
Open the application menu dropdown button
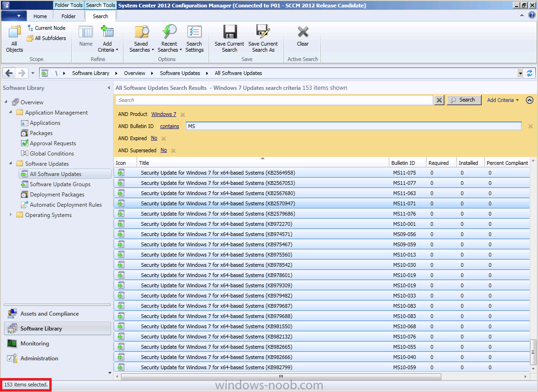pyautogui.click(x=14, y=16)
